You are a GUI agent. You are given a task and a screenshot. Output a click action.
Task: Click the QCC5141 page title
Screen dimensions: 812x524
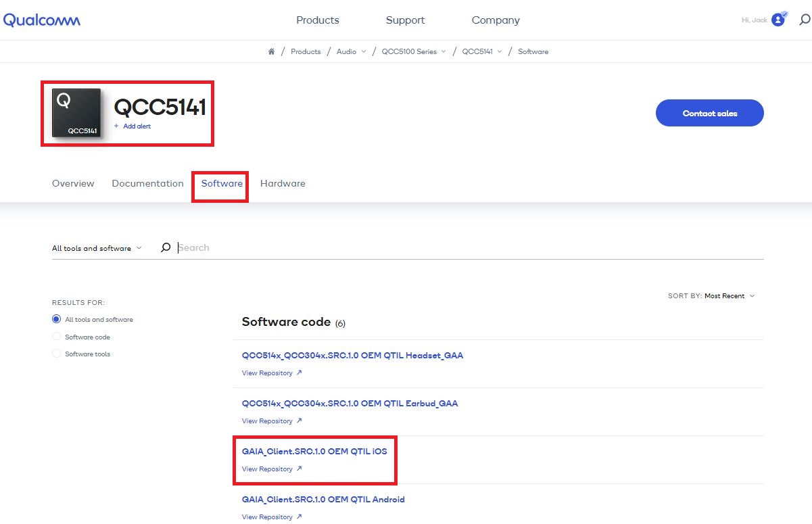[x=160, y=107]
